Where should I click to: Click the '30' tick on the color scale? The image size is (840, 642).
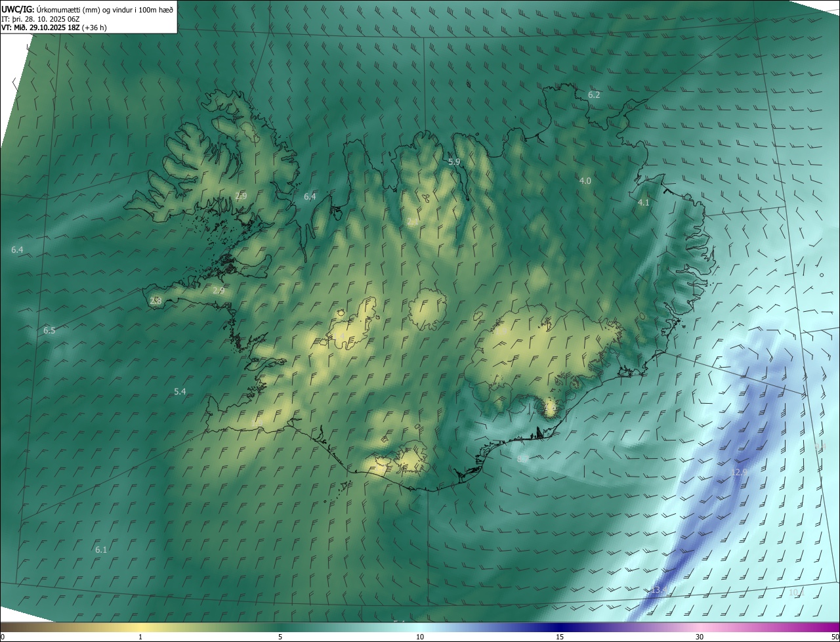pos(700,637)
